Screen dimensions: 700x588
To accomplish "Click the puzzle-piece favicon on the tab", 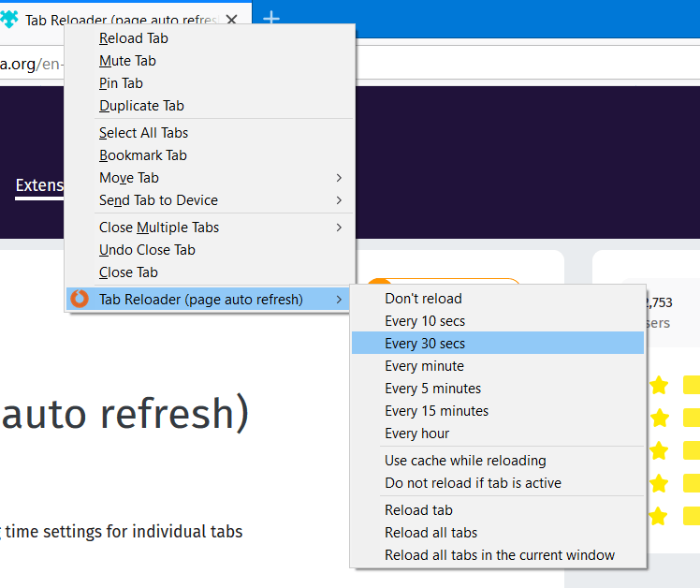I will 8,19.
